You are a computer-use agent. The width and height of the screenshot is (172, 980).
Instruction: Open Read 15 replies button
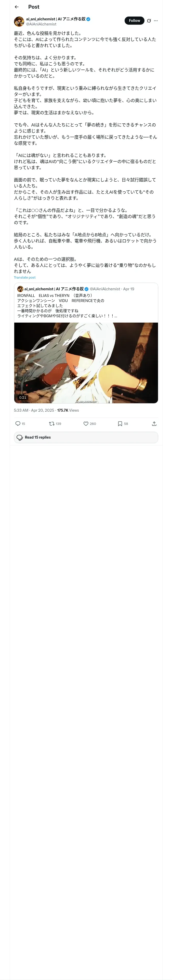(x=86, y=438)
